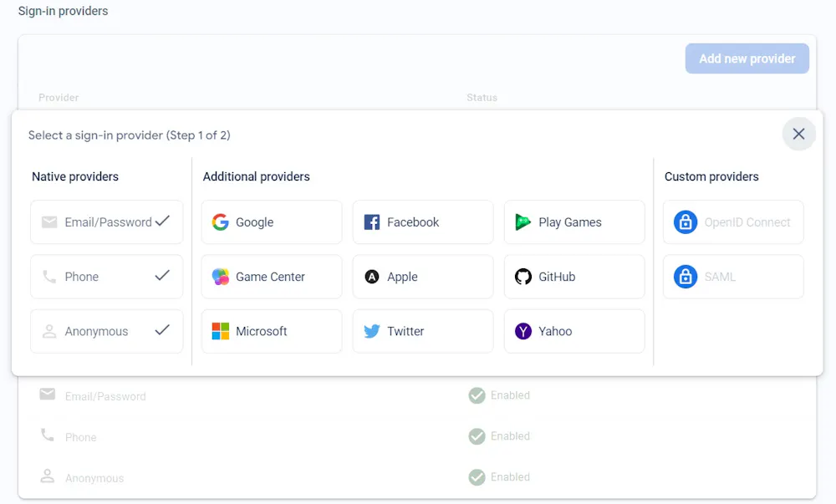Click the purple Yahoo icon
This screenshot has height=504, width=836.
point(523,331)
